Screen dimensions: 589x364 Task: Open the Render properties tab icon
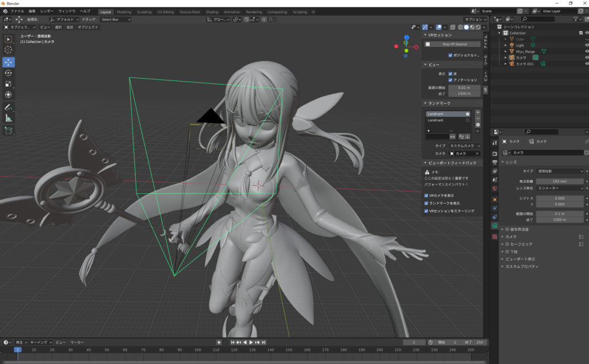pyautogui.click(x=495, y=154)
